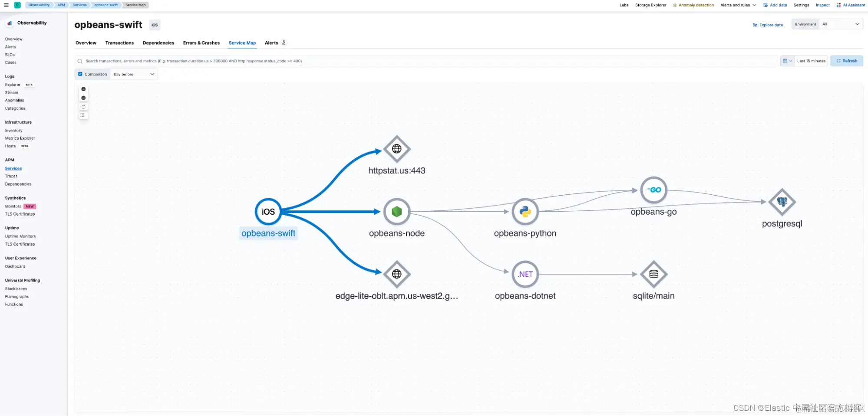Click the Anomaly detection icon

[675, 5]
